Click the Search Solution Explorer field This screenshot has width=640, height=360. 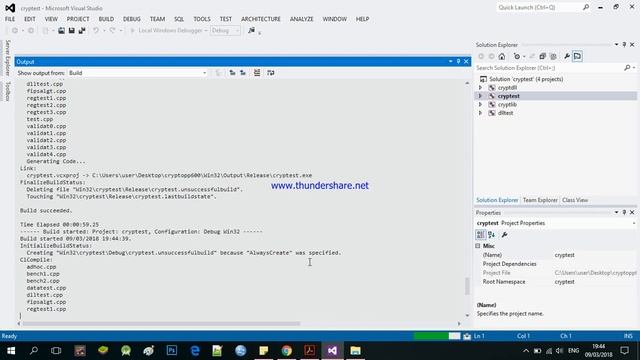click(x=549, y=68)
